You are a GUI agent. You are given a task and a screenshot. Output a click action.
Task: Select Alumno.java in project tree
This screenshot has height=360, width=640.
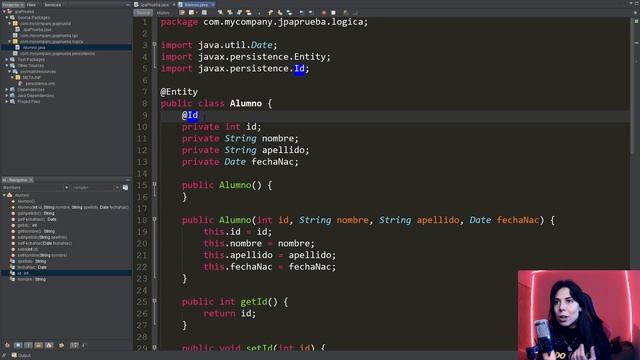pos(33,48)
